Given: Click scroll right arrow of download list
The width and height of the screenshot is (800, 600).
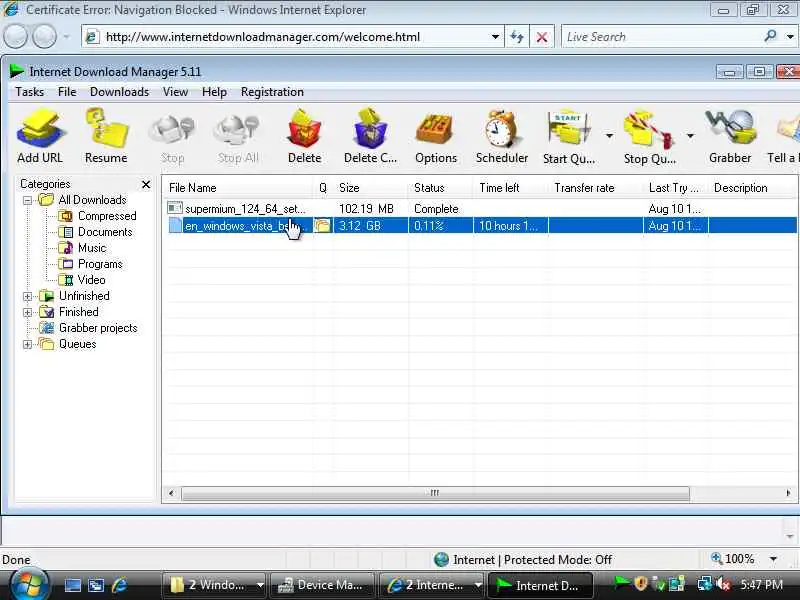Looking at the screenshot, I should (788, 493).
